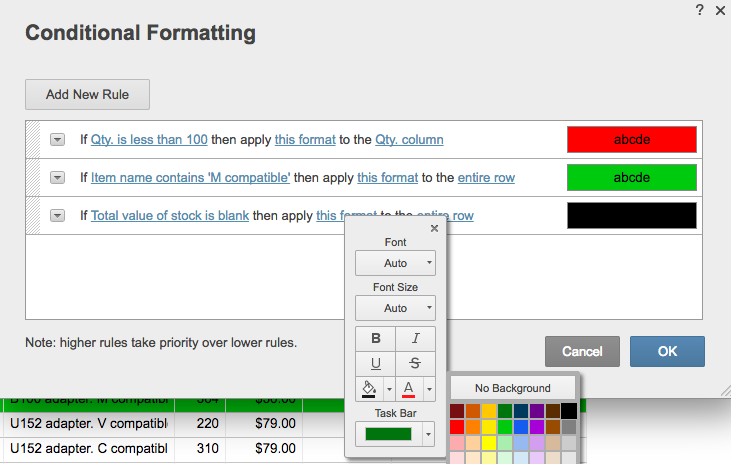
Task: Open the background color dropdown arrow
Action: [389, 389]
